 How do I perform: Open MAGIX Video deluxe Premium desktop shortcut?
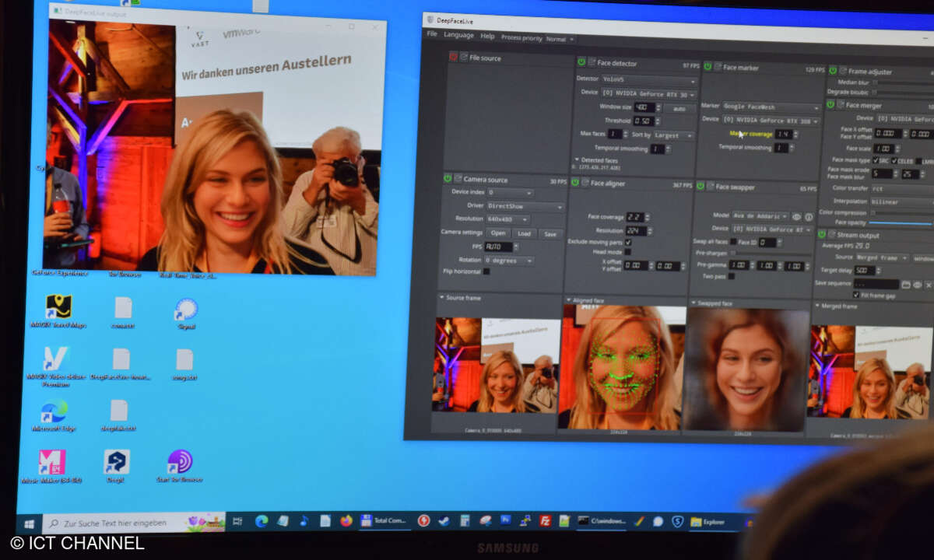pos(55,367)
